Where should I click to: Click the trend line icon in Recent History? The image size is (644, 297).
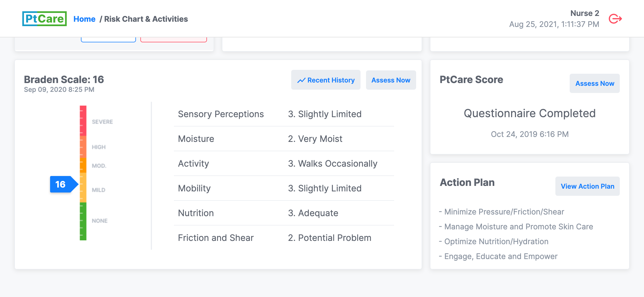(301, 80)
